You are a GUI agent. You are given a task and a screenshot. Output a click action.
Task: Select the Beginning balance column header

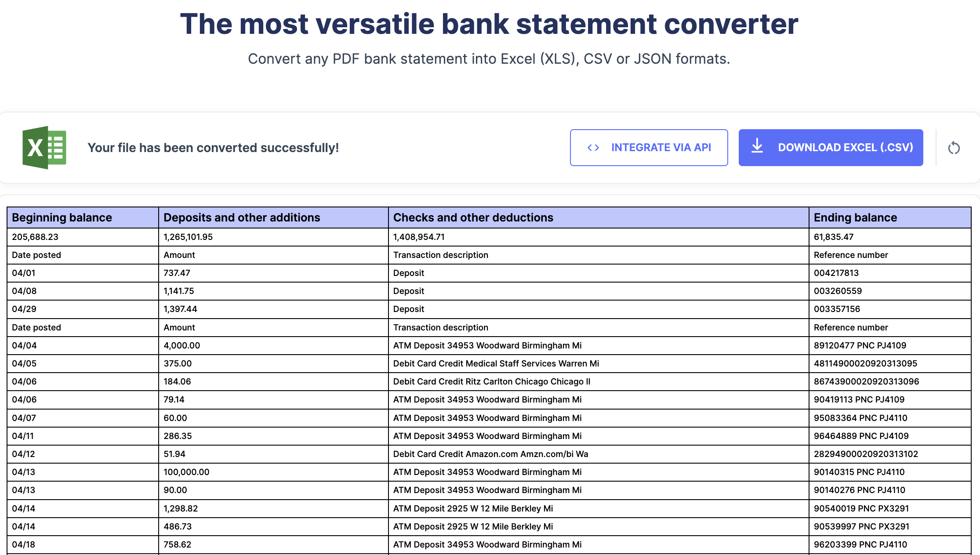tap(62, 218)
